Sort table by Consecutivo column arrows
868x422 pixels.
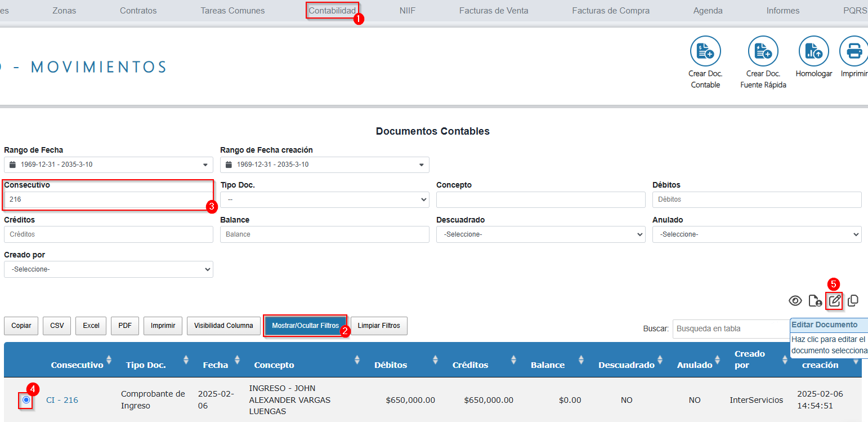click(x=109, y=359)
